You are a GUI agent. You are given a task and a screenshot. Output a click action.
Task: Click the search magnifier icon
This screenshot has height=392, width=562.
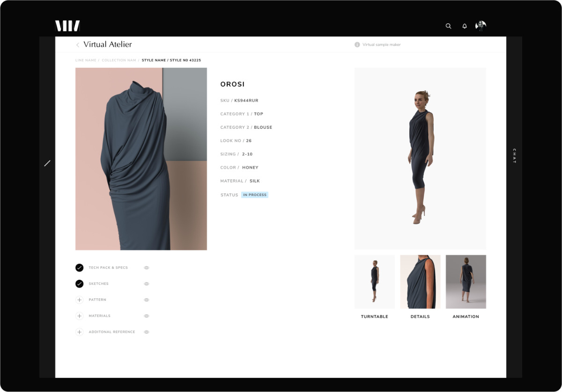pos(448,26)
